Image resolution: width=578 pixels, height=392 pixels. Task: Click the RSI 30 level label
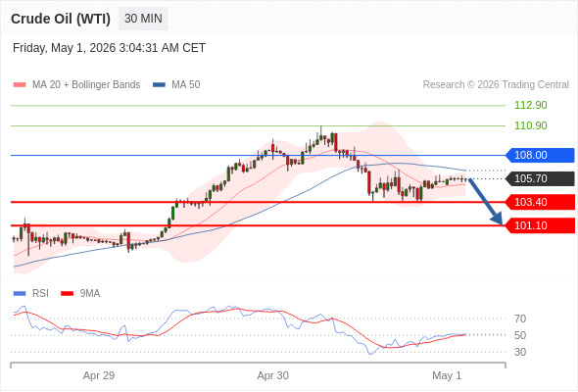pos(520,352)
